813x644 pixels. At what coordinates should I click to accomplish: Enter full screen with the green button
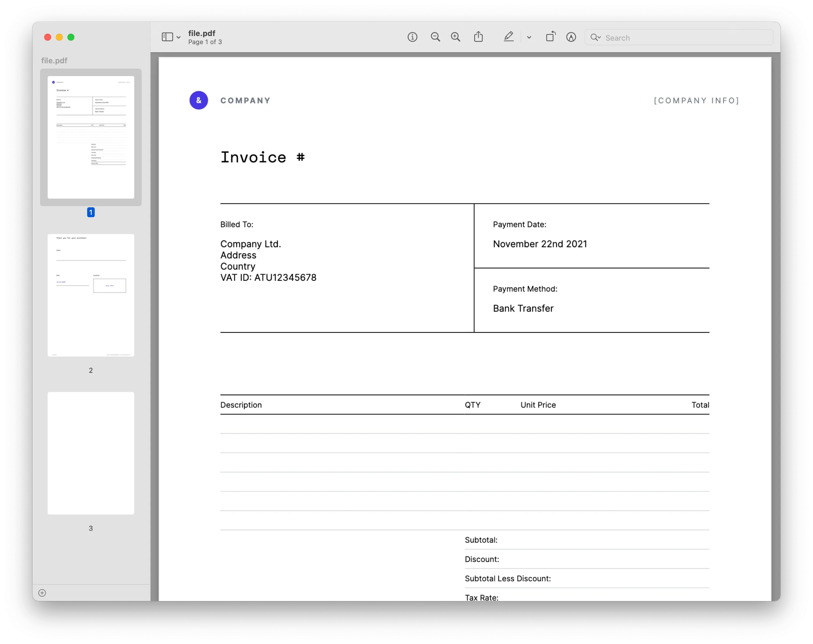point(71,37)
